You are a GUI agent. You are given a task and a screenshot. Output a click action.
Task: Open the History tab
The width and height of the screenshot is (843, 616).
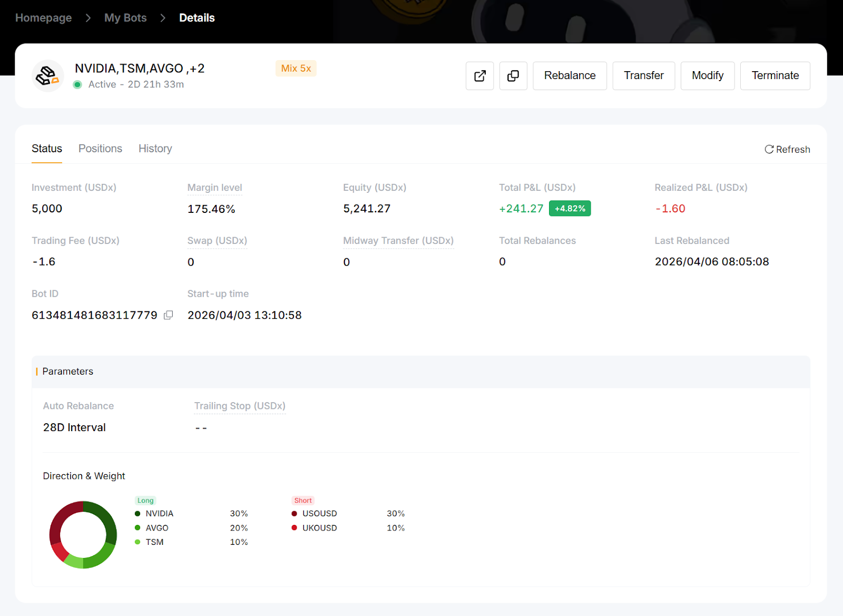[155, 149]
